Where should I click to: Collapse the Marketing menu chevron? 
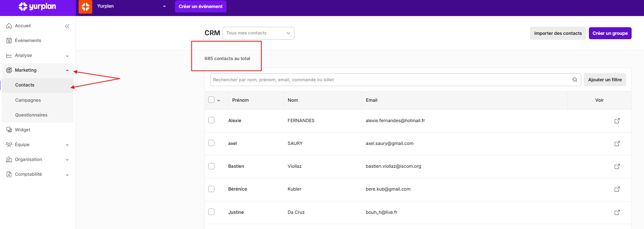point(67,70)
